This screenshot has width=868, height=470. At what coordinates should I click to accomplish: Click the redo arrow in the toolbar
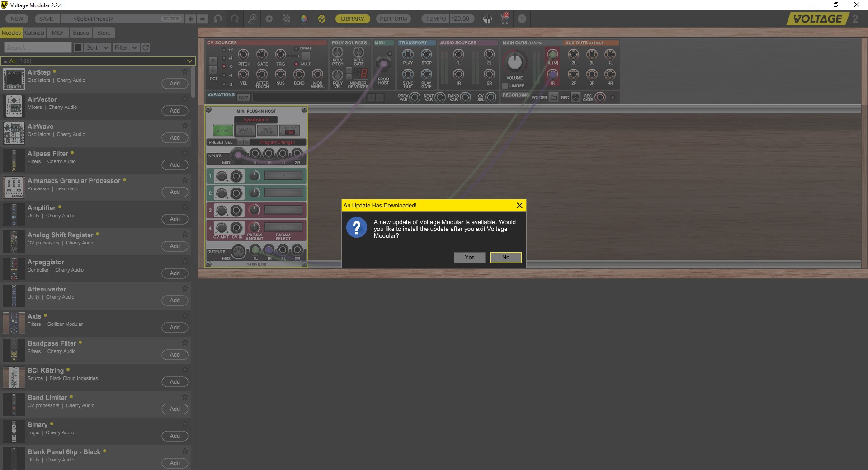[x=235, y=19]
